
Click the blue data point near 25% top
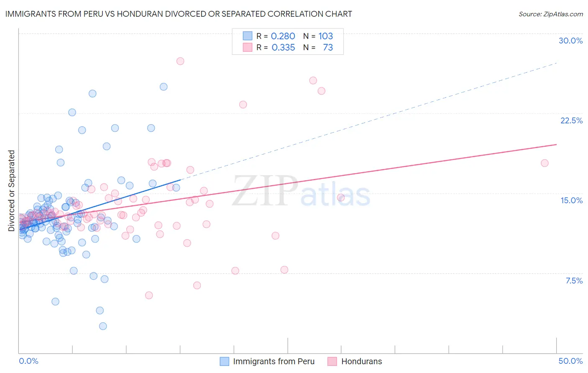(164, 87)
